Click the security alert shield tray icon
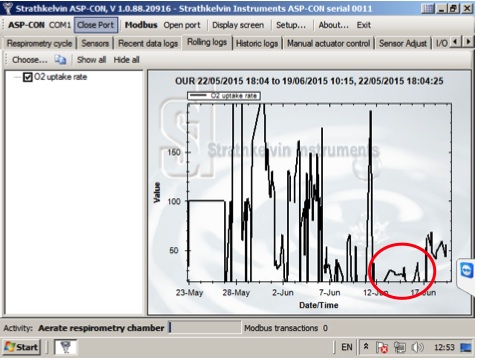 382,347
